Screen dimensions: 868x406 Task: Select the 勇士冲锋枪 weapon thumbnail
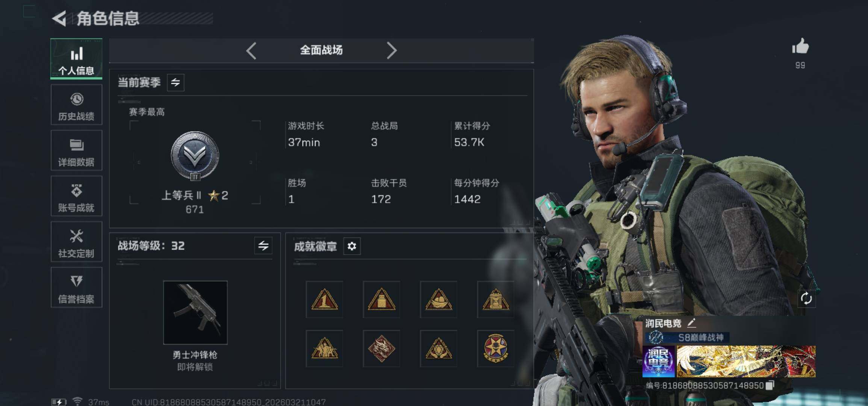coord(195,312)
